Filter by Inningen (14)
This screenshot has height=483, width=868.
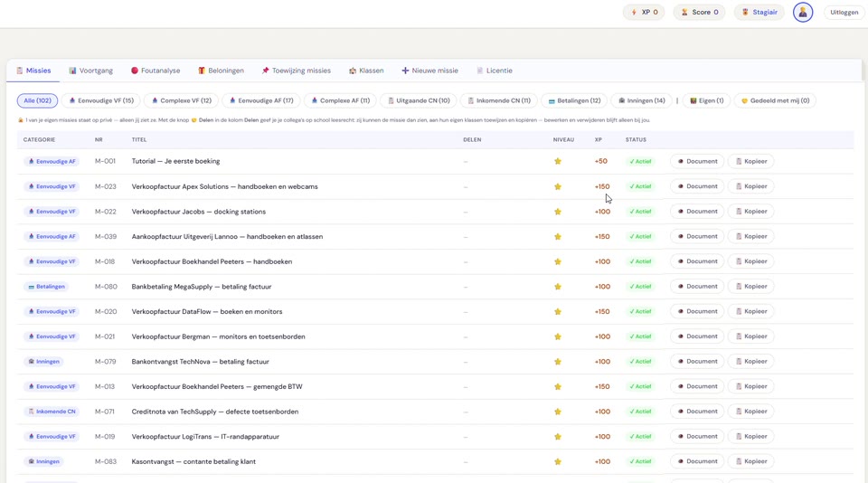click(641, 100)
